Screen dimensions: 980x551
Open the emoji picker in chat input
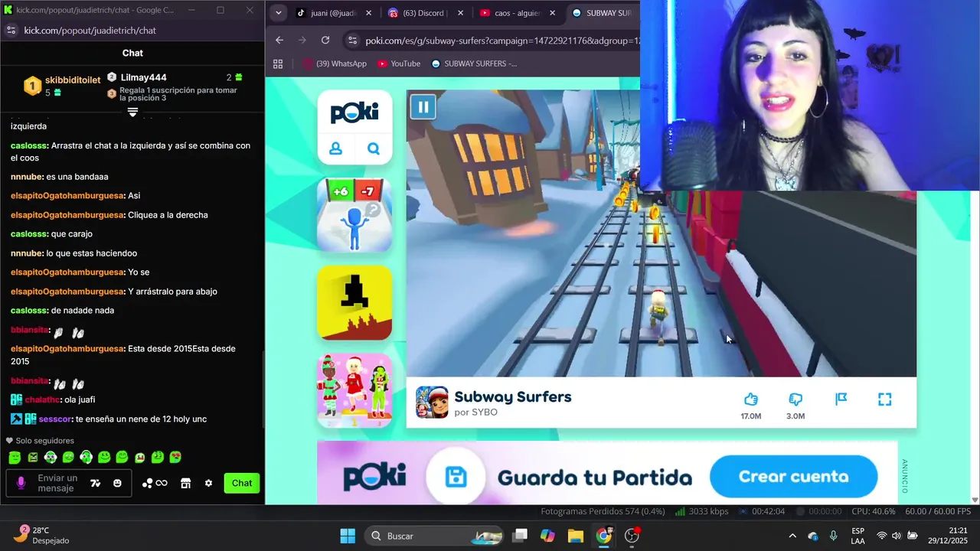117,483
